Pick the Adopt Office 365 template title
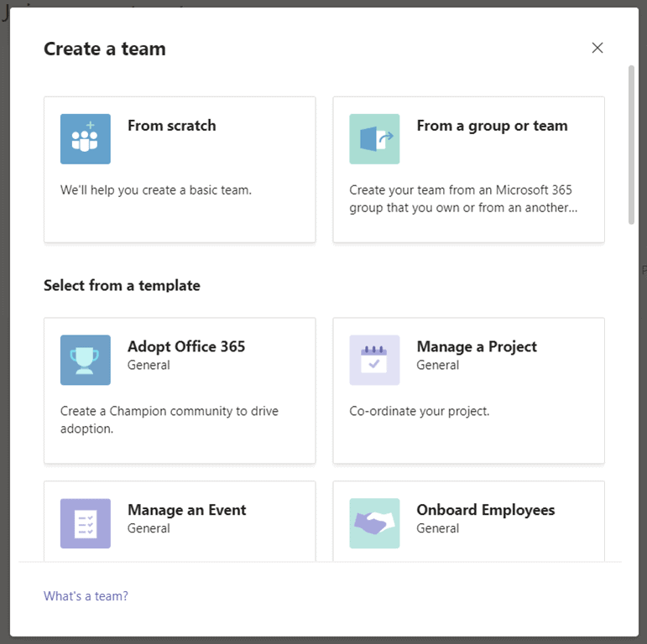This screenshot has width=647, height=644. pyautogui.click(x=186, y=346)
